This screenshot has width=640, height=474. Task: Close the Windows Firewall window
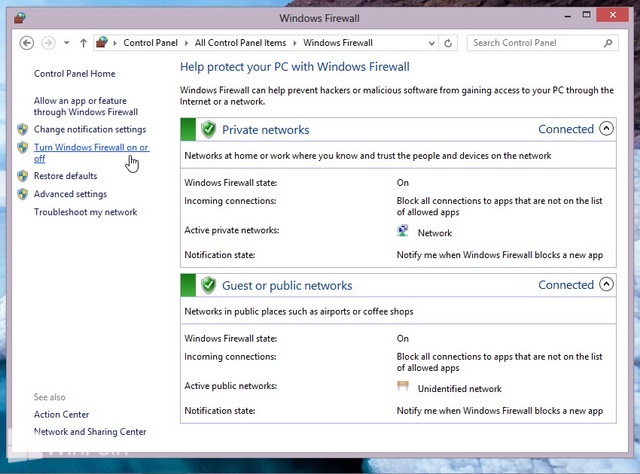612,15
